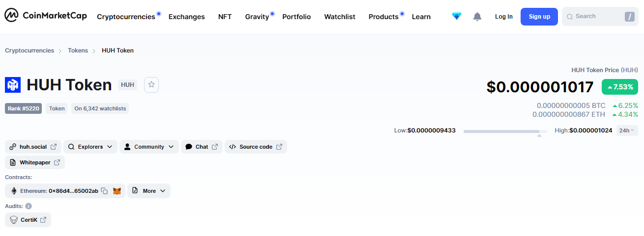Add token to MetaMask via fox icon
Image resolution: width=644 pixels, height=236 pixels.
[x=117, y=191]
